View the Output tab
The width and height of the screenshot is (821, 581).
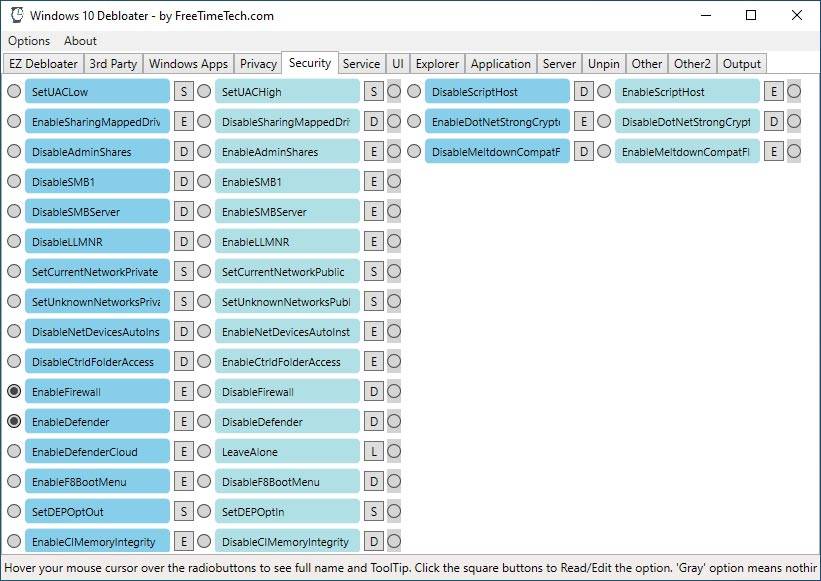point(741,64)
